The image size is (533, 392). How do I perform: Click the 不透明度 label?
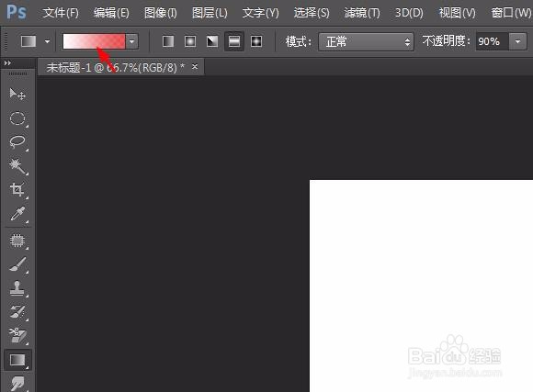446,41
